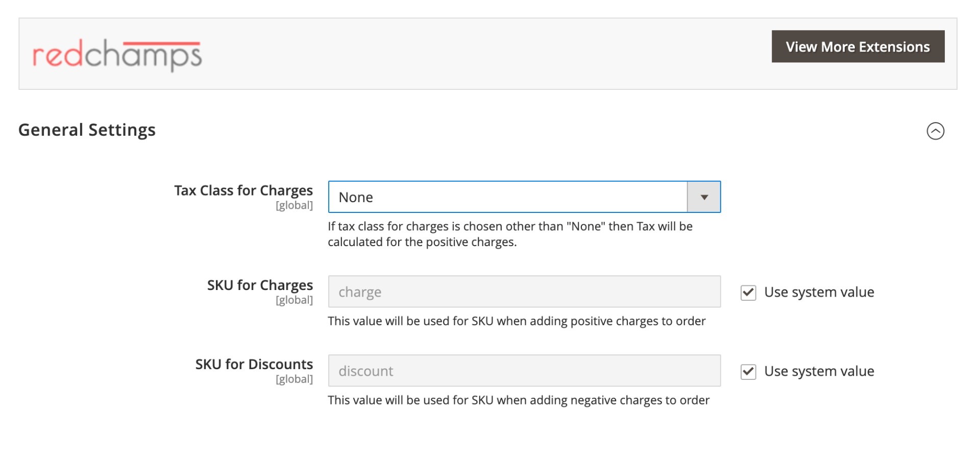Click the Use system value label beside discount field
Viewport: 980px width, 457px height.
(x=819, y=371)
